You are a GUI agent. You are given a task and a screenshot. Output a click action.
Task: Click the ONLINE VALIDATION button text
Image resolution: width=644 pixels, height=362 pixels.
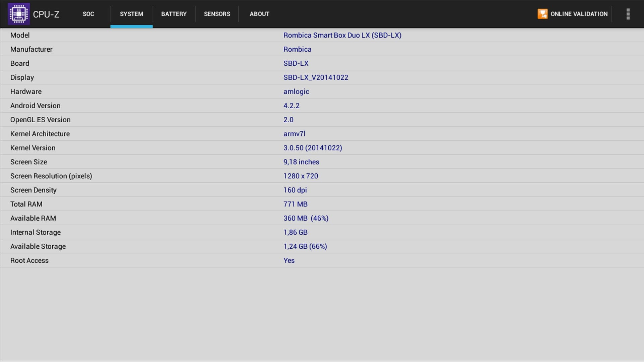(x=579, y=14)
